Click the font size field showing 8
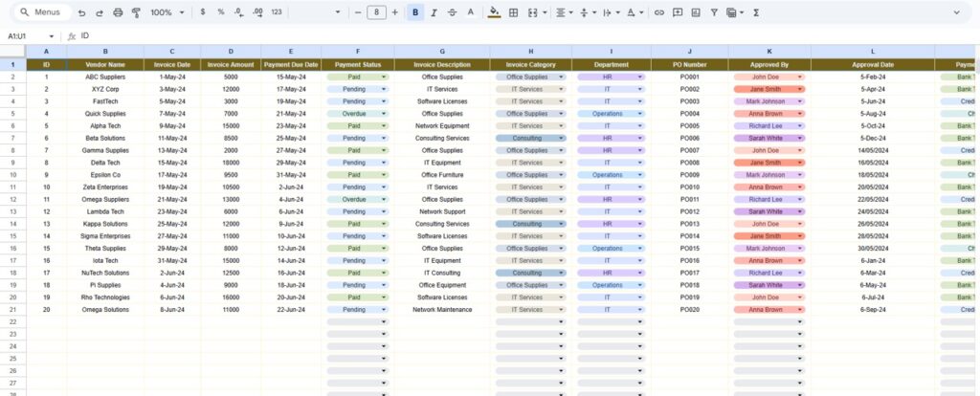 [376, 12]
